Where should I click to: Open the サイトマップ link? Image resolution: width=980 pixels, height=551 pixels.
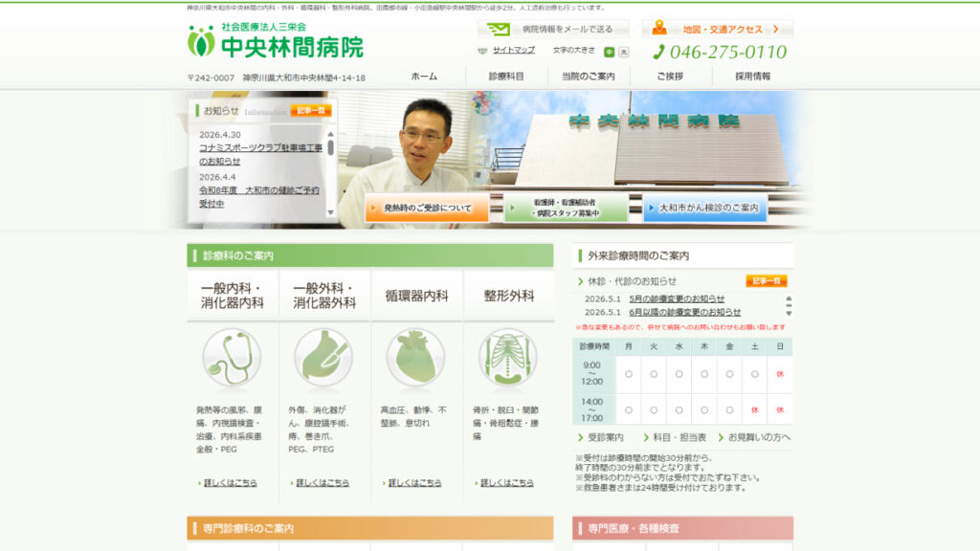[x=514, y=50]
